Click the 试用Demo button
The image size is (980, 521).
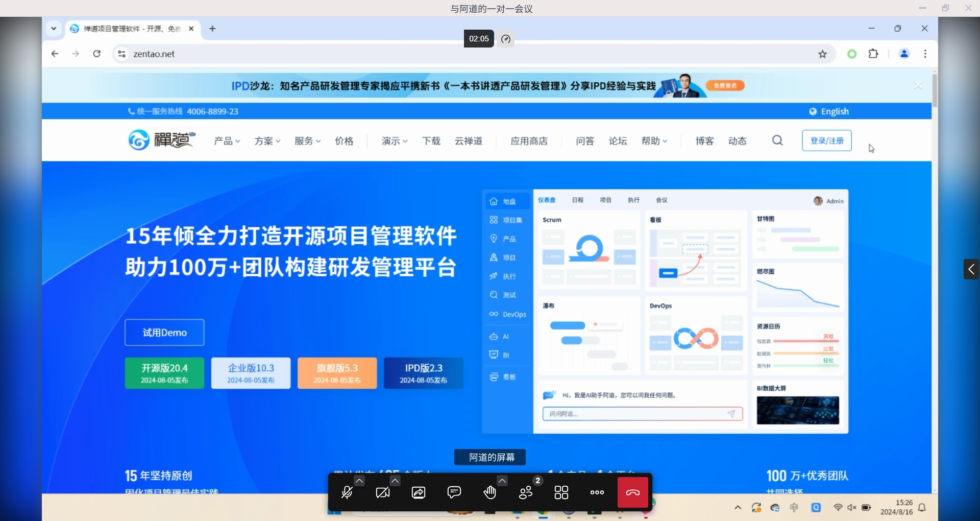(164, 333)
